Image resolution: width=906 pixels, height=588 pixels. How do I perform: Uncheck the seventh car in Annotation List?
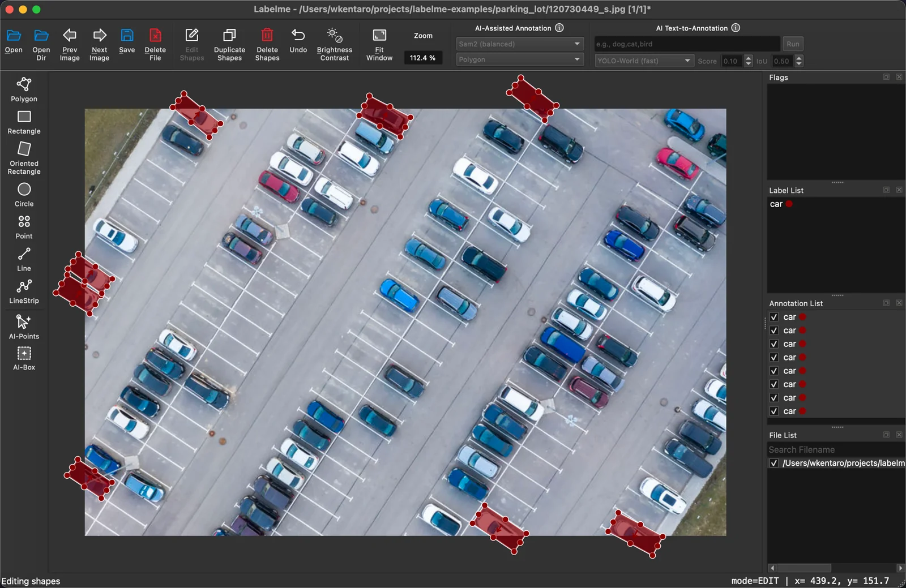pos(774,398)
